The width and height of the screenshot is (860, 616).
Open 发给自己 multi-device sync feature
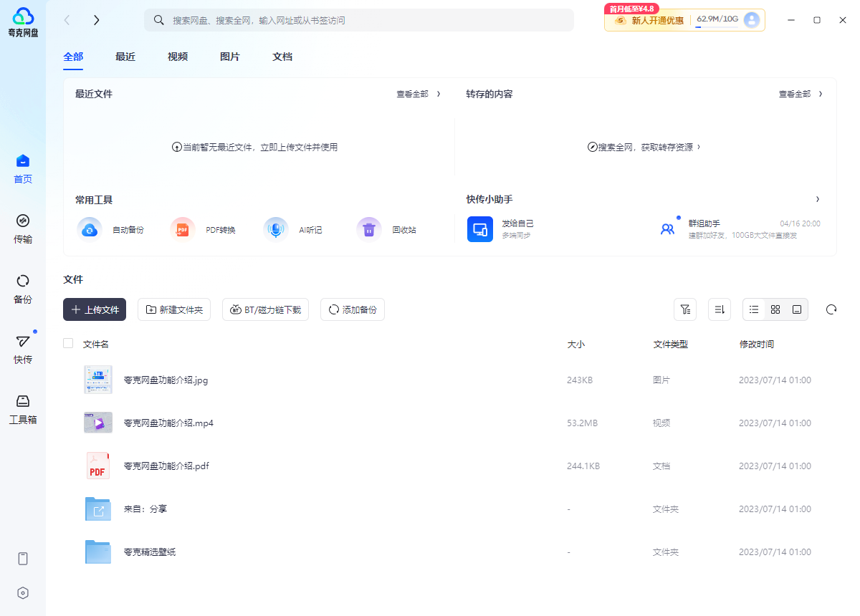tap(502, 228)
